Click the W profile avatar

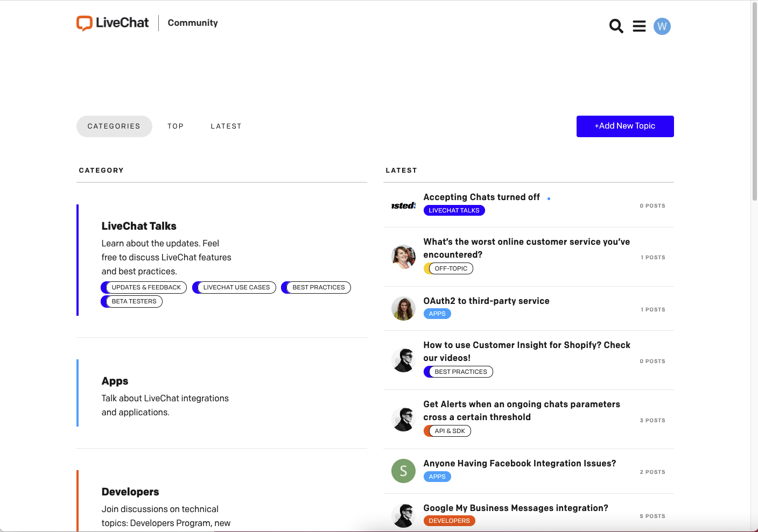coord(662,26)
